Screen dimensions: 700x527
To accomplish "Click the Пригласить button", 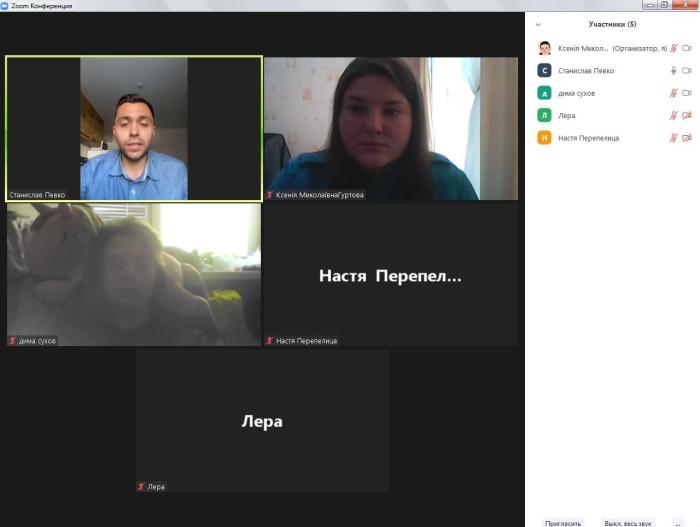I will pos(563,523).
